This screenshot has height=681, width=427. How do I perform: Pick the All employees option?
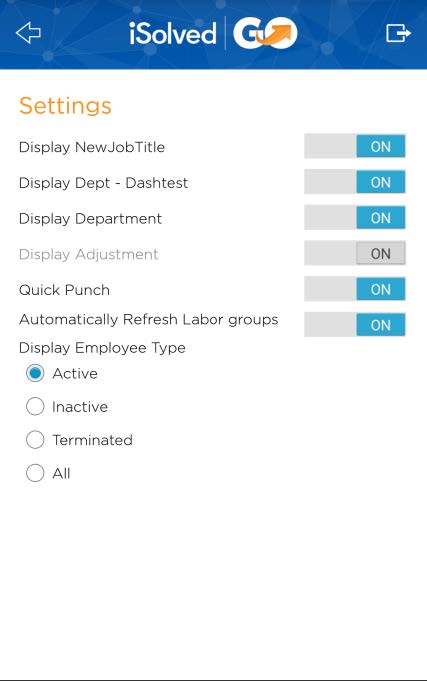[35, 473]
